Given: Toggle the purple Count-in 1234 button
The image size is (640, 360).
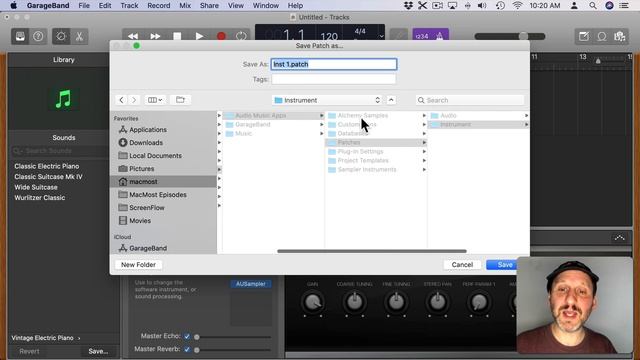Looking at the screenshot, I should (422, 36).
